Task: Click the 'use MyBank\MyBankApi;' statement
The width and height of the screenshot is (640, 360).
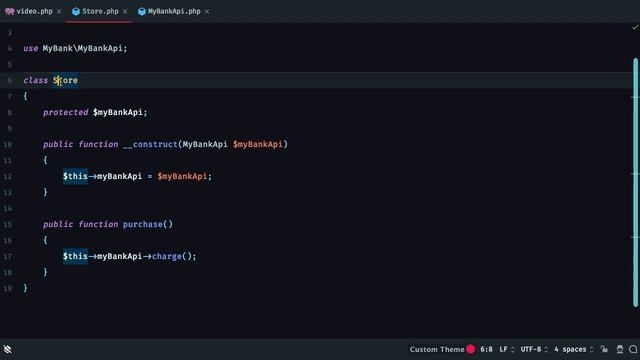Action: point(75,49)
